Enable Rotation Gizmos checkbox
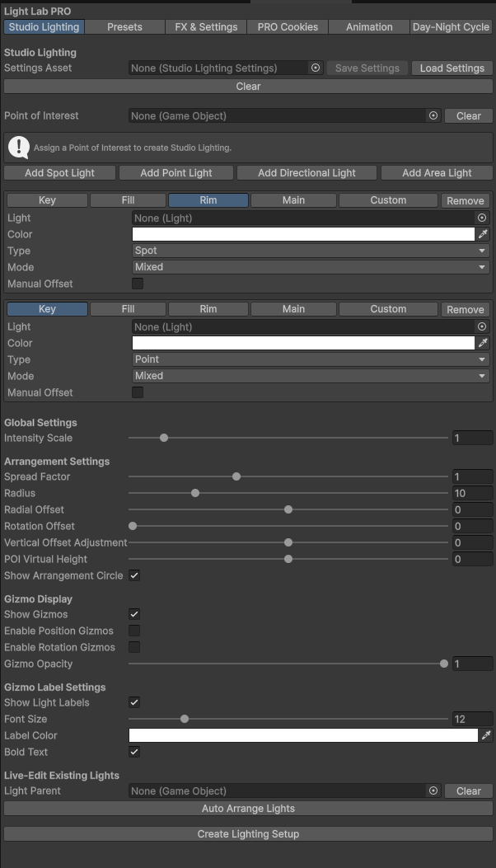Screen dimensions: 496x868 [x=134, y=646]
